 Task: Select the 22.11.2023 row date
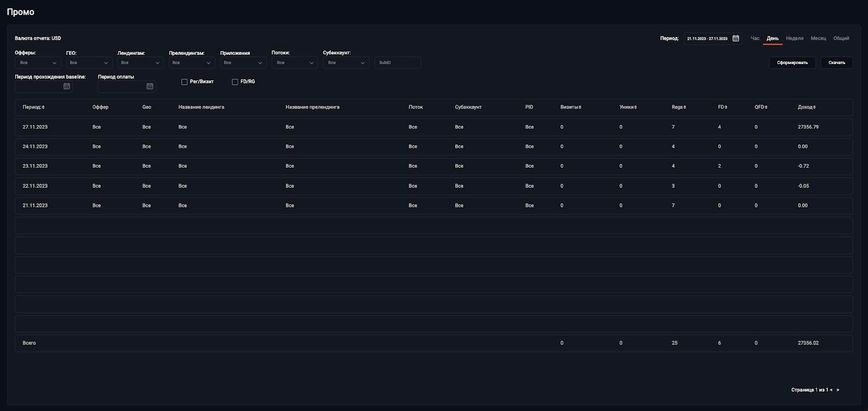[x=35, y=186]
